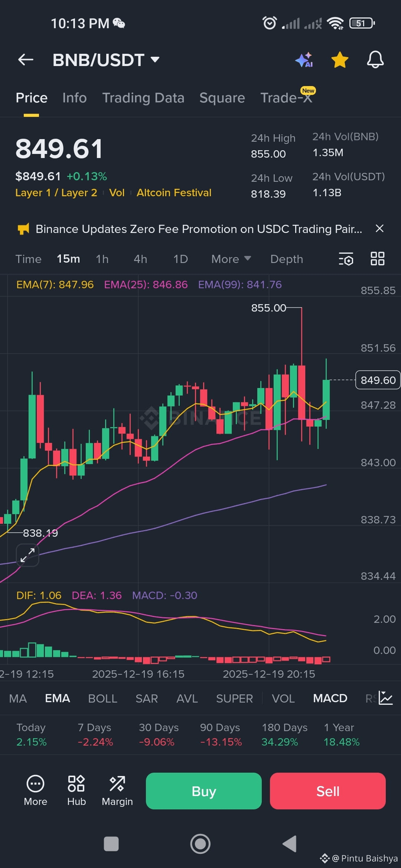The width and height of the screenshot is (401, 868).
Task: Switch to the Price tab
Action: 32,98
